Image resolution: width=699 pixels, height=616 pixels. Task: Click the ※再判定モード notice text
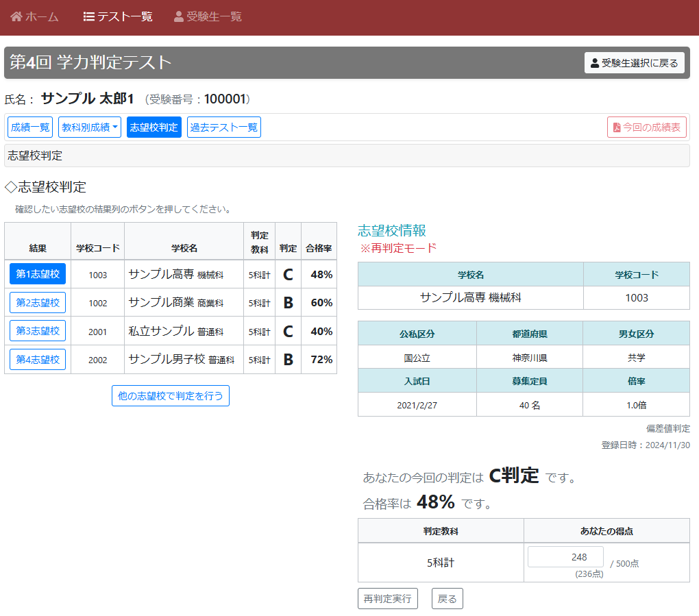[x=398, y=248]
